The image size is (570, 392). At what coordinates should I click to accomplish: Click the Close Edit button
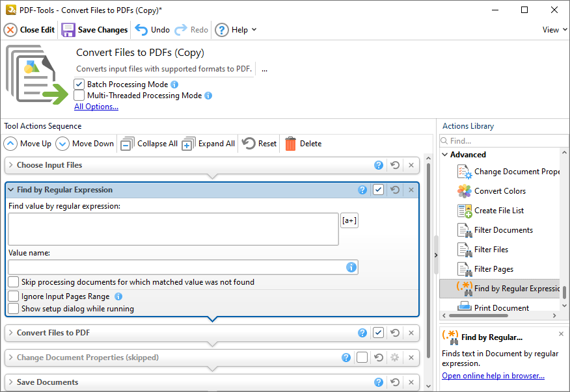pyautogui.click(x=29, y=30)
